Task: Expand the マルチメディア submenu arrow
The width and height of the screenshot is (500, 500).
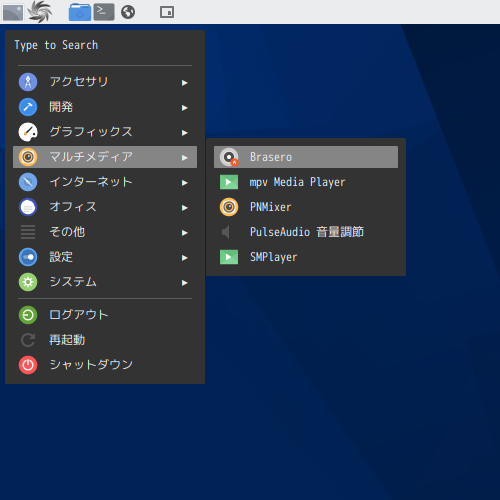Action: pyautogui.click(x=184, y=158)
